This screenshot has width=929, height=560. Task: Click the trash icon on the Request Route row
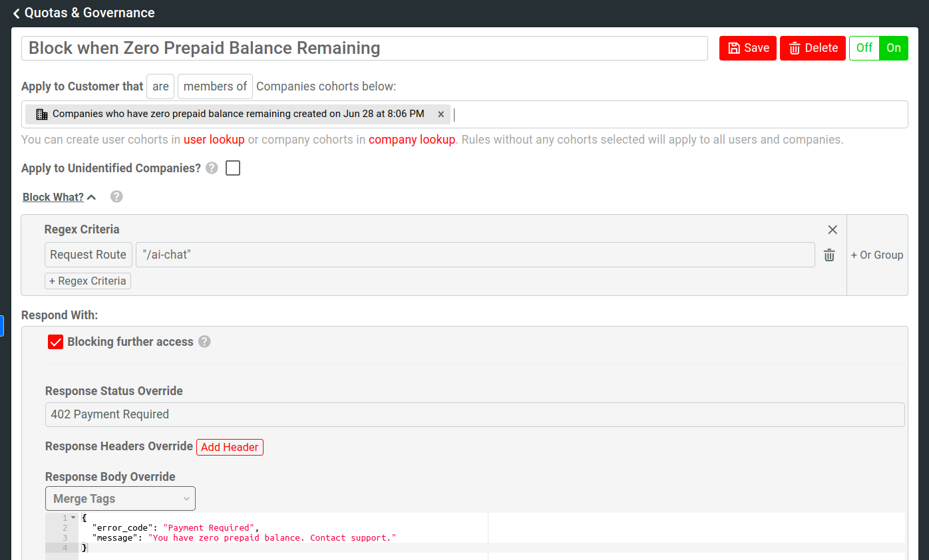[x=829, y=255]
